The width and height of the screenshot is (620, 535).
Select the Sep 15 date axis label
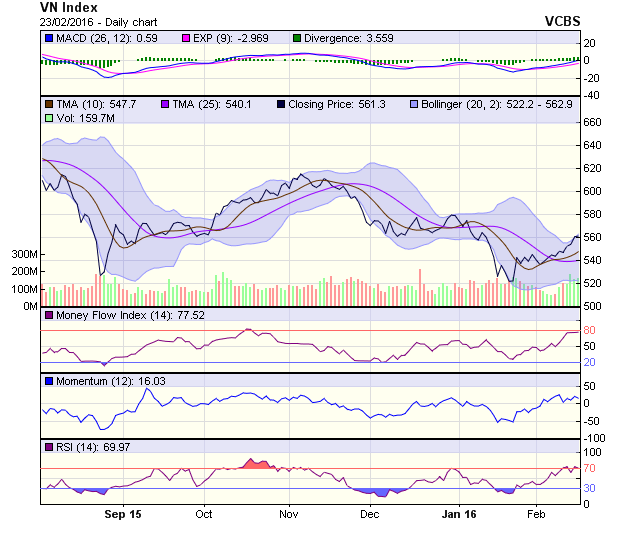[123, 514]
